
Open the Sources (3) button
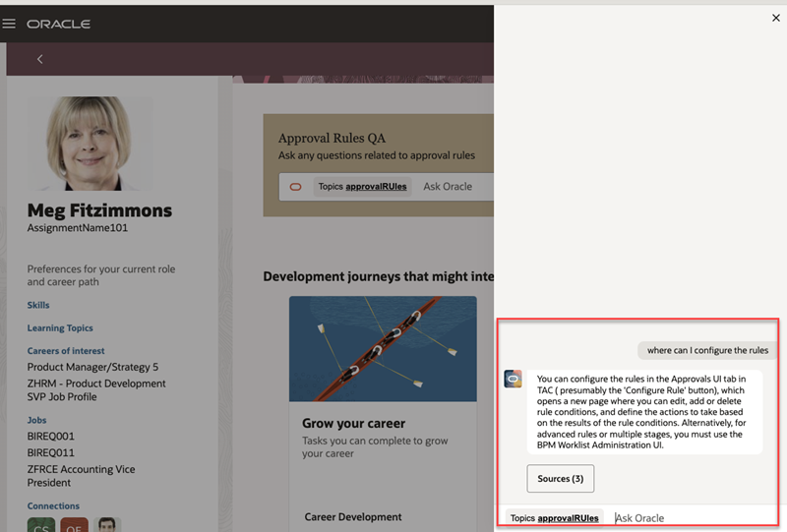point(560,478)
